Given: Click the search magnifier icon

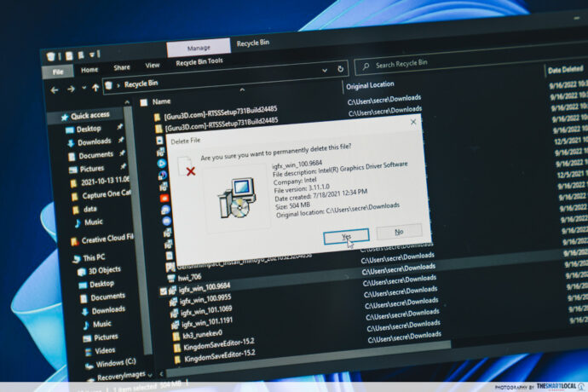Looking at the screenshot, I should [x=366, y=66].
